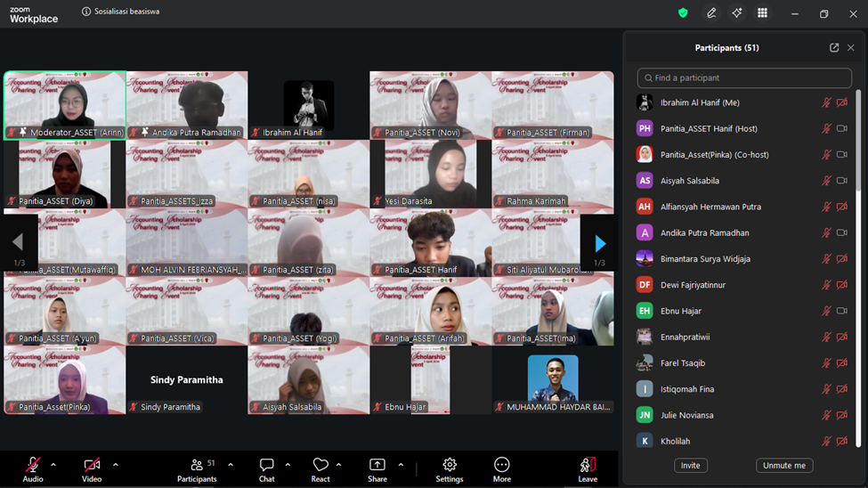Open the More options menu
The width and height of the screenshot is (868, 488).
pos(502,469)
